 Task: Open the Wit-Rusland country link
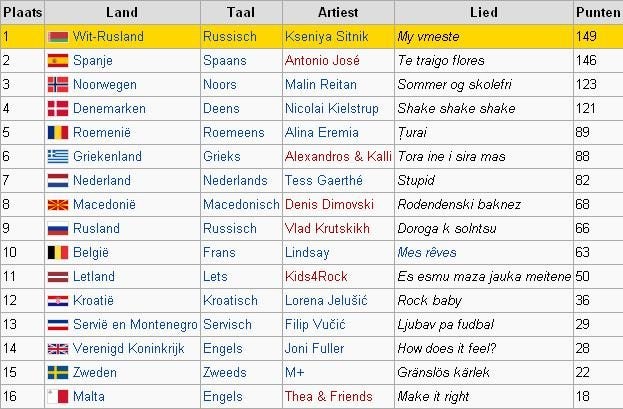(x=108, y=37)
